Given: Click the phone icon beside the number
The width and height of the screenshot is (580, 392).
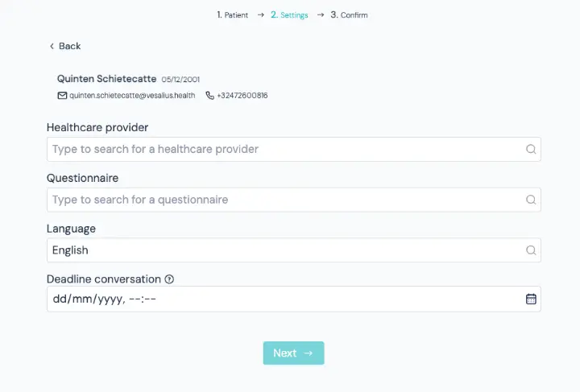Looking at the screenshot, I should [209, 95].
